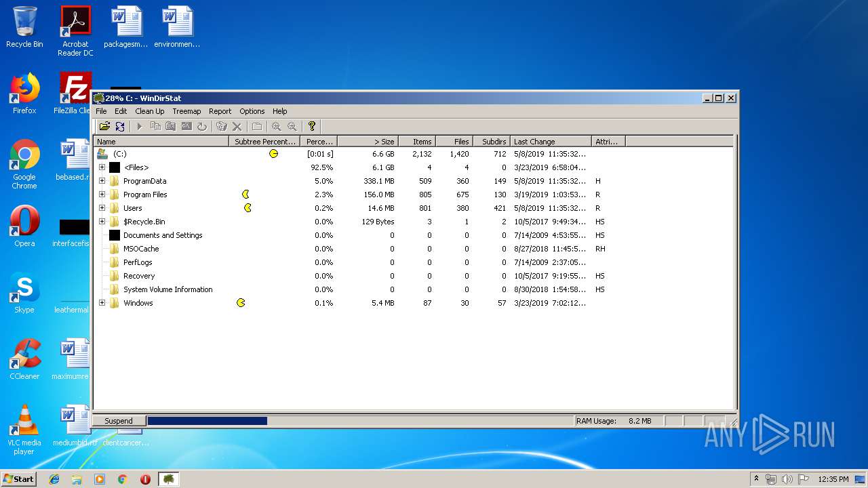This screenshot has width=868, height=488.
Task: Sort by the Name column header
Action: 161,142
